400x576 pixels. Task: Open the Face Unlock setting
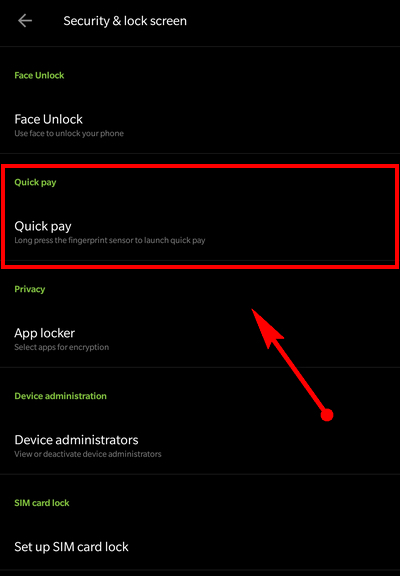[x=200, y=126]
